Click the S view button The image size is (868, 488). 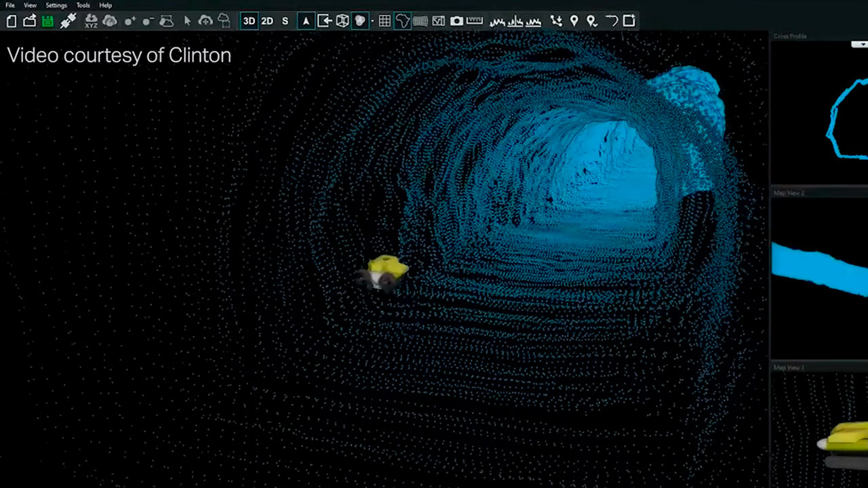(285, 21)
